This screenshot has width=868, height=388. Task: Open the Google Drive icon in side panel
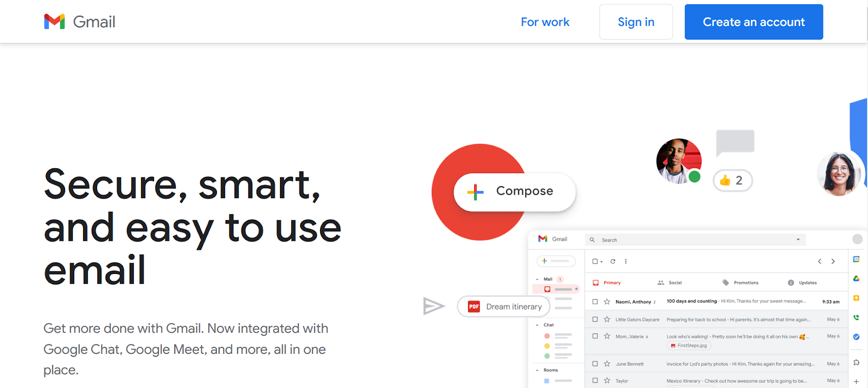(x=856, y=278)
